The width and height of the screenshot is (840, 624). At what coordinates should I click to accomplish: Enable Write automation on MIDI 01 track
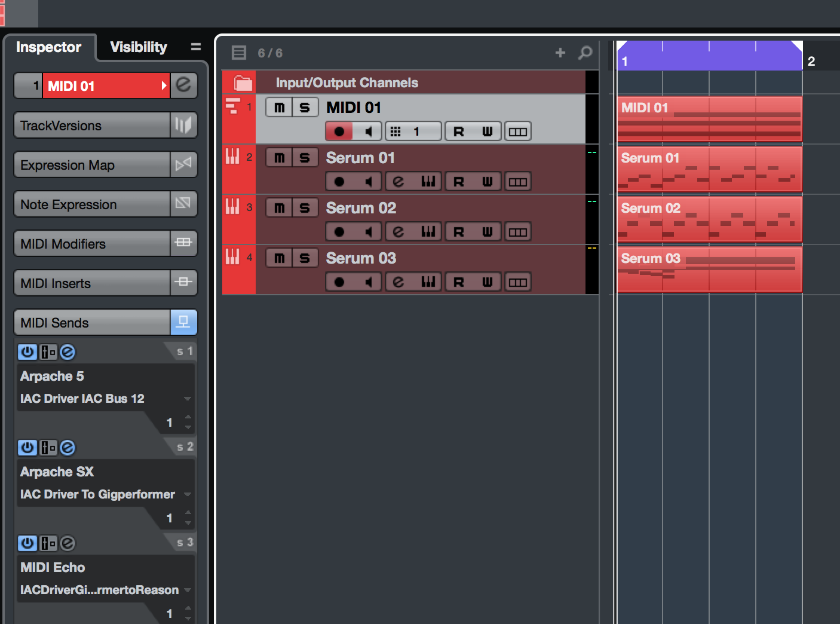coord(488,131)
